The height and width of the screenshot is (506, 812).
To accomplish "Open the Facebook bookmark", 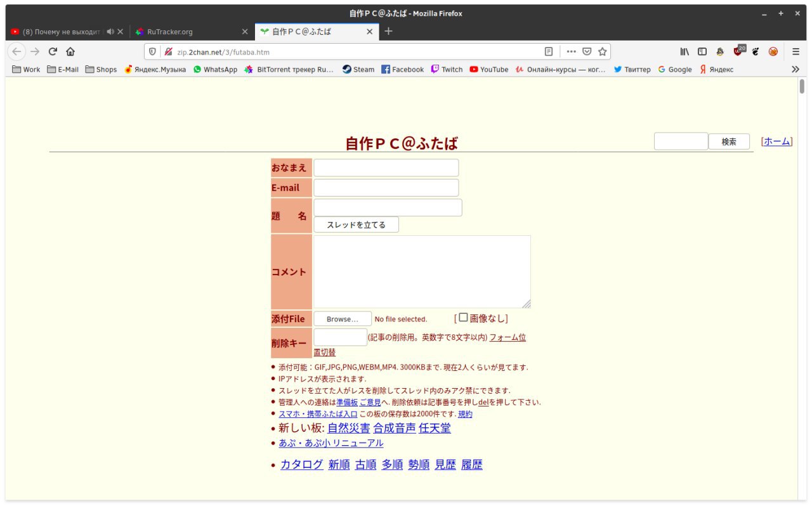I will click(402, 69).
